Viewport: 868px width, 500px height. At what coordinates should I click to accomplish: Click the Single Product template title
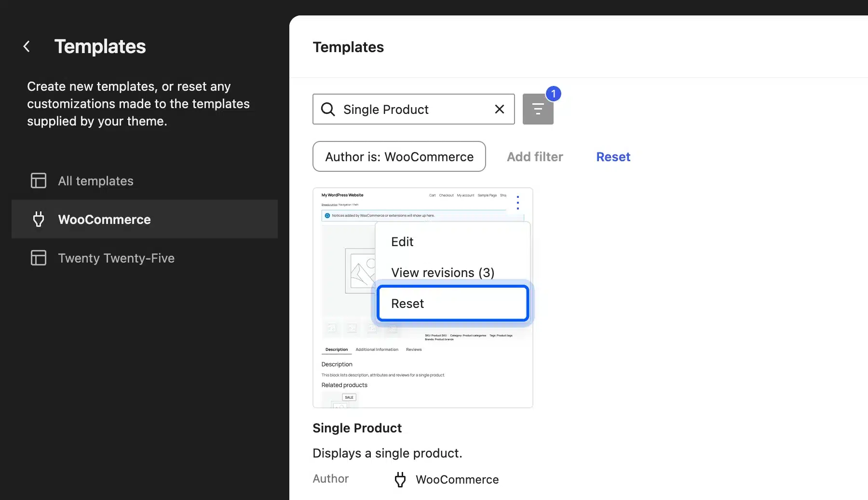pyautogui.click(x=357, y=428)
